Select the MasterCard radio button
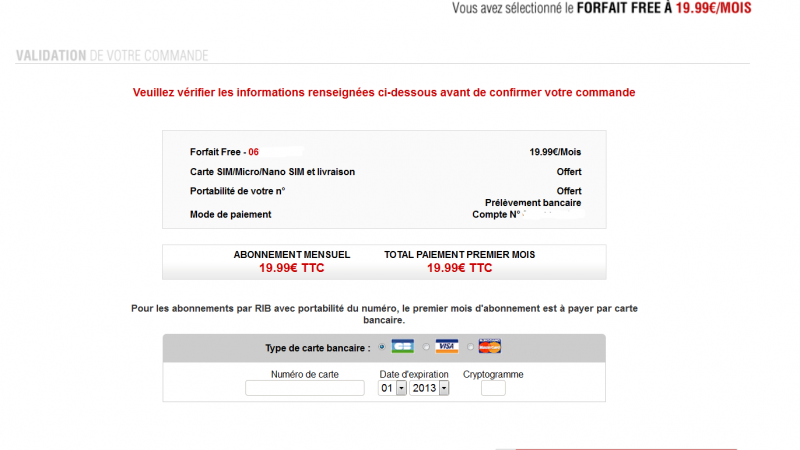This screenshot has width=800, height=450. [470, 347]
